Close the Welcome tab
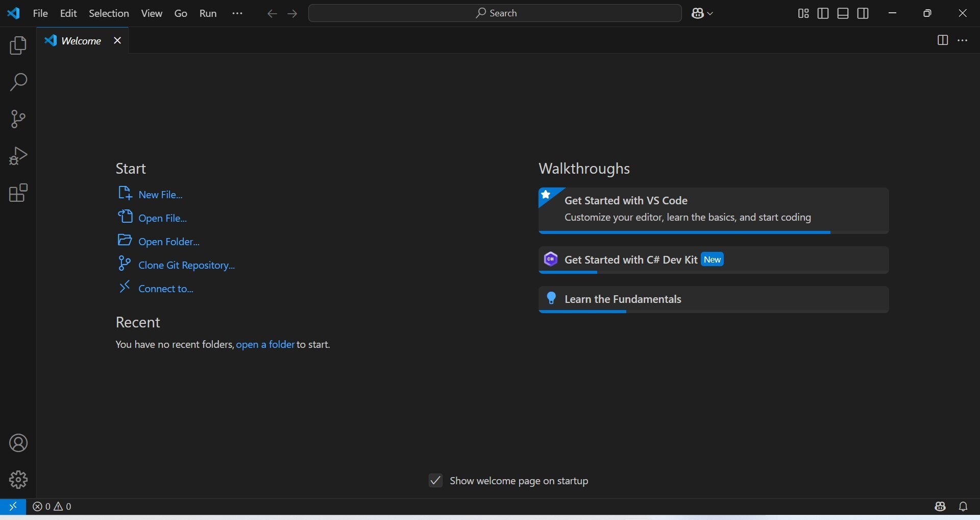The height and width of the screenshot is (520, 980). click(x=117, y=40)
